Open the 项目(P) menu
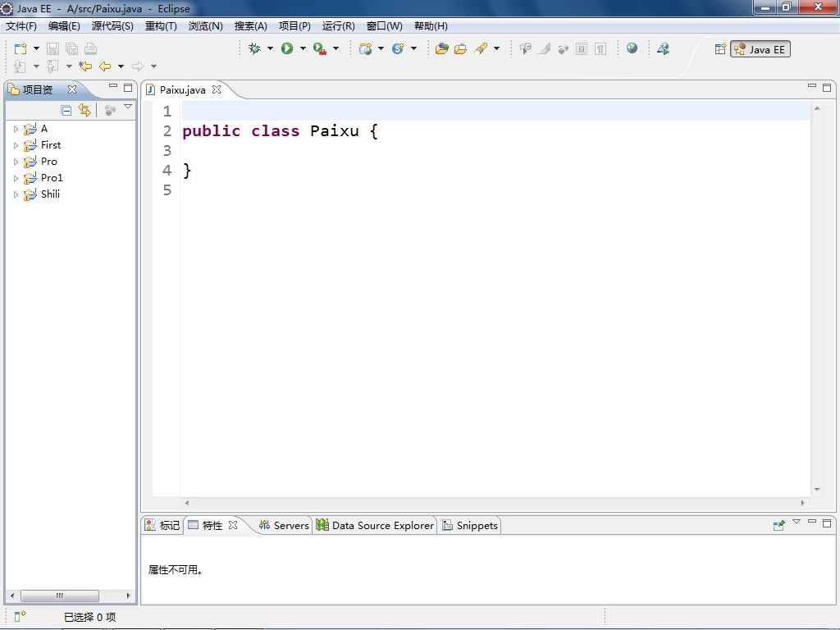Image resolution: width=840 pixels, height=630 pixels. point(294,25)
